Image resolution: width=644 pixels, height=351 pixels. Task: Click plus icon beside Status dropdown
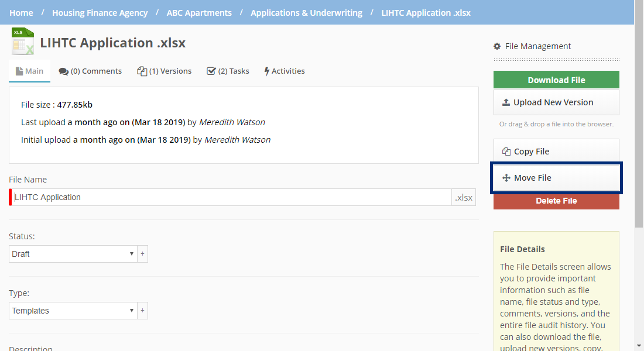tap(142, 254)
